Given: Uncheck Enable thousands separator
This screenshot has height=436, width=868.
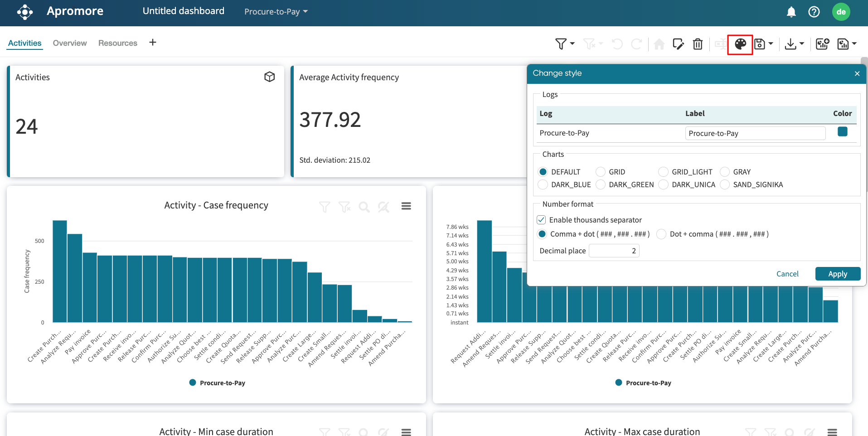Looking at the screenshot, I should pos(541,220).
